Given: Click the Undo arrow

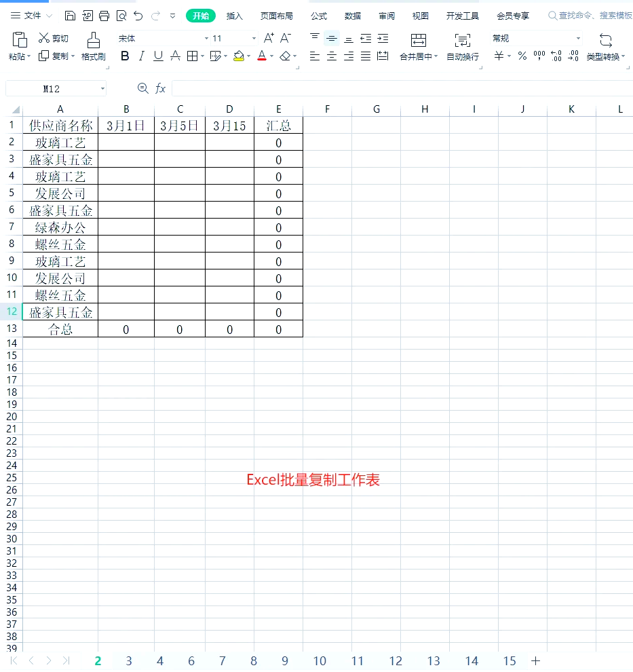Looking at the screenshot, I should pos(138,16).
